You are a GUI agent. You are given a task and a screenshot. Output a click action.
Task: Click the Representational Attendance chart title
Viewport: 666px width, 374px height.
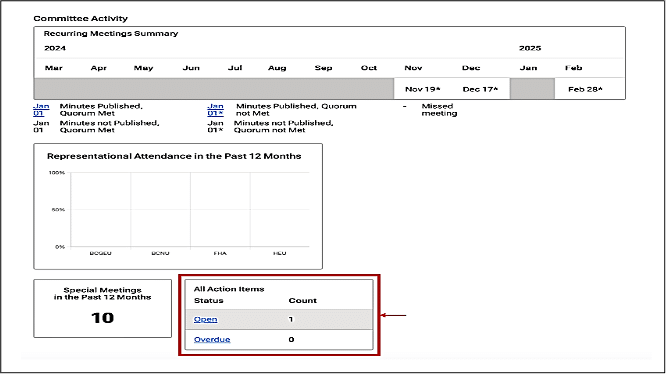click(174, 156)
